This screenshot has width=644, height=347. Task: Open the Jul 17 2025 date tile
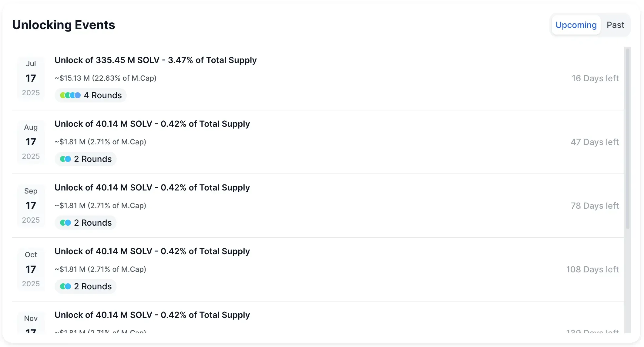point(31,78)
